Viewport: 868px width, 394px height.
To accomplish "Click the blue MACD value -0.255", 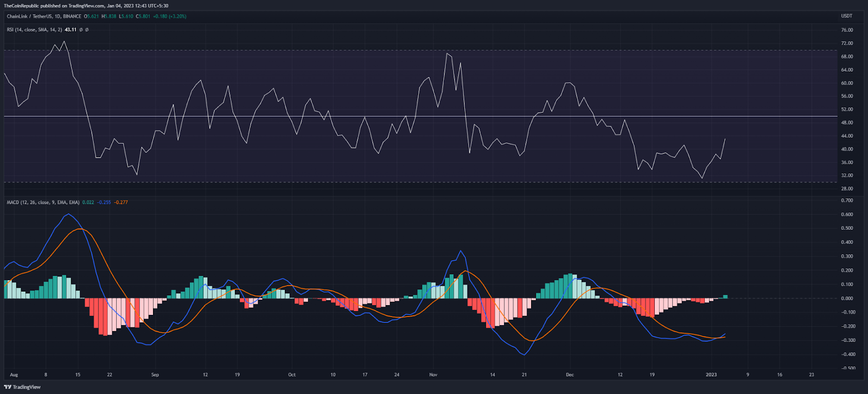I will 104,202.
